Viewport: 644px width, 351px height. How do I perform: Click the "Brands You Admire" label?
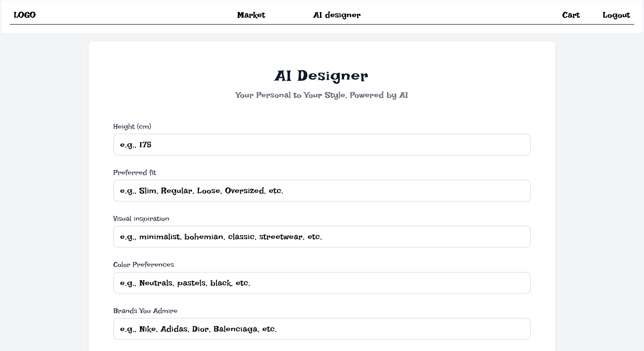pyautogui.click(x=145, y=311)
